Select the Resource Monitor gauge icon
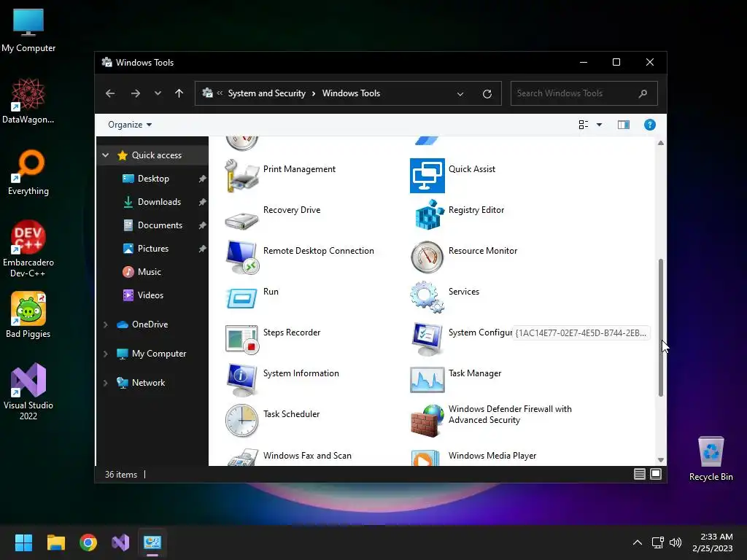Screen dimensions: 747x560 click(x=427, y=257)
